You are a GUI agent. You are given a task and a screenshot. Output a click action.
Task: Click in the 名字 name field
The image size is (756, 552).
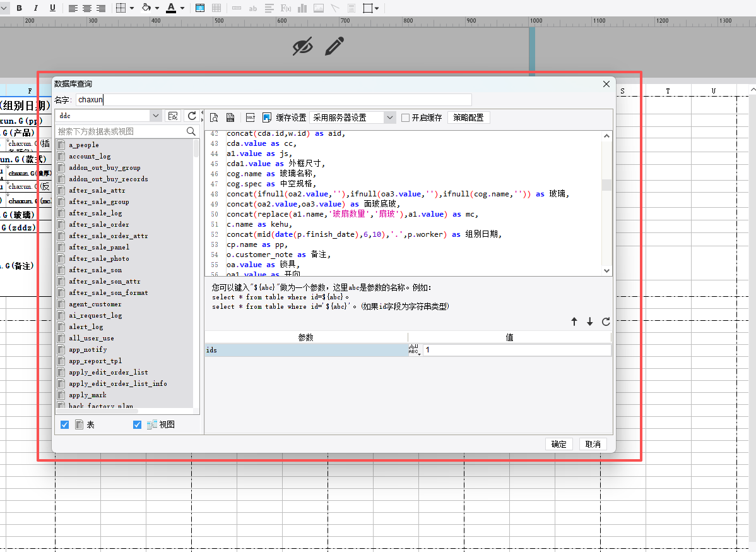pyautogui.click(x=273, y=99)
